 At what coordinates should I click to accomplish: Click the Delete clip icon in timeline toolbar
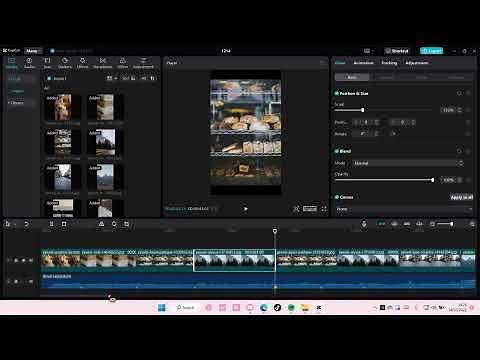coord(64,224)
